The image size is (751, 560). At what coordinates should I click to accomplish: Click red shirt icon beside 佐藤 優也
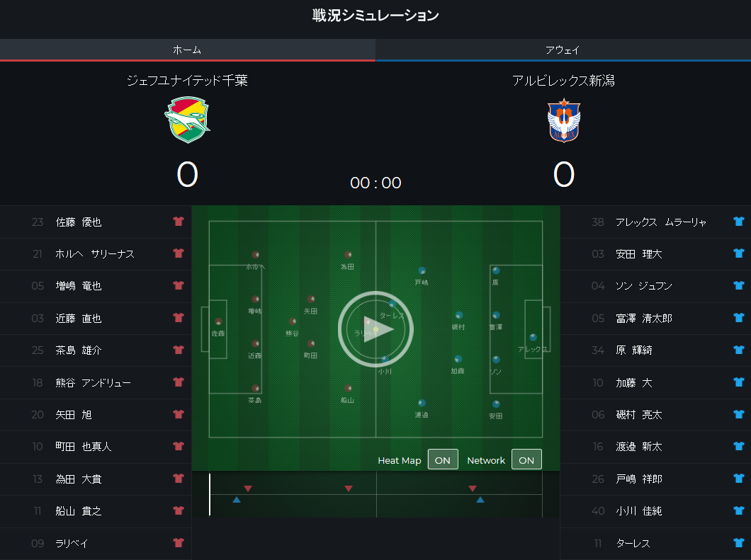[179, 222]
